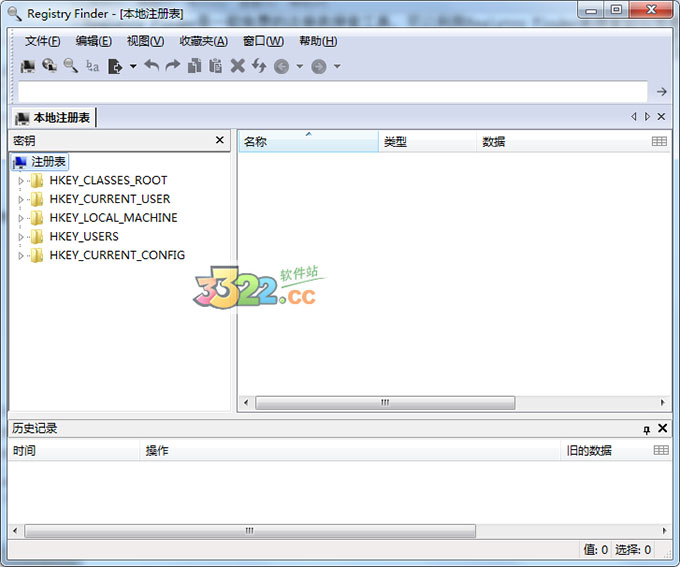
Task: Select the HKEY_CLASSES_ROOT key
Action: (108, 180)
